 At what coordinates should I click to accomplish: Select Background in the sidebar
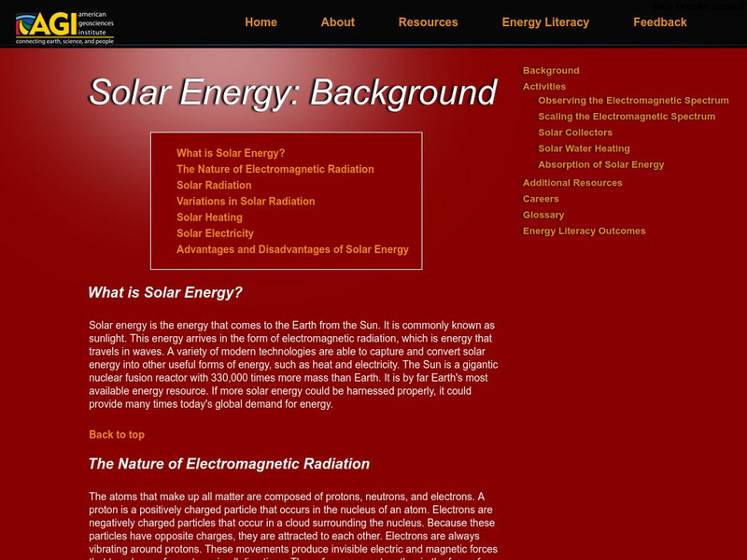pos(551,70)
